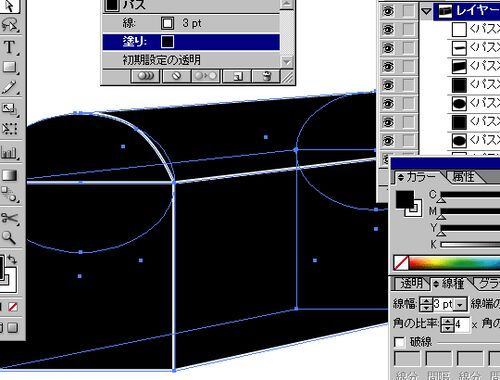
Task: Click the down arrow of the Appearance scrollbar
Action: tap(286, 62)
